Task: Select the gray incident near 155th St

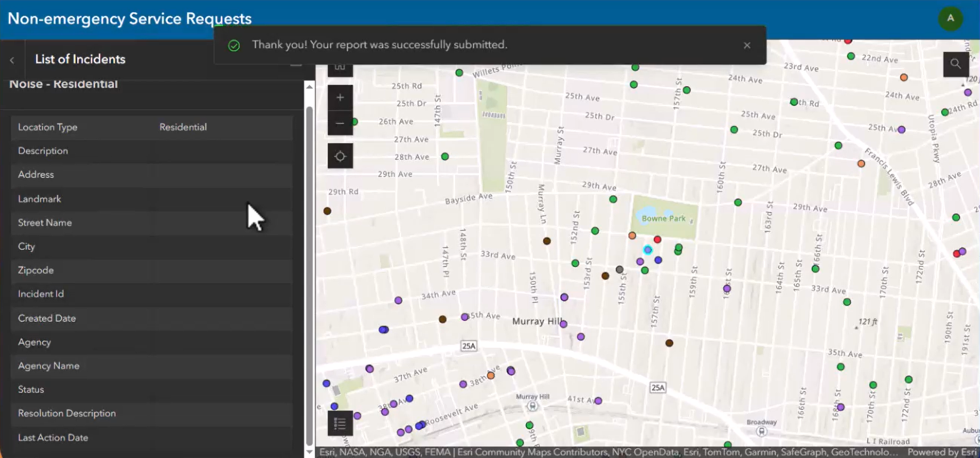Action: (x=620, y=269)
